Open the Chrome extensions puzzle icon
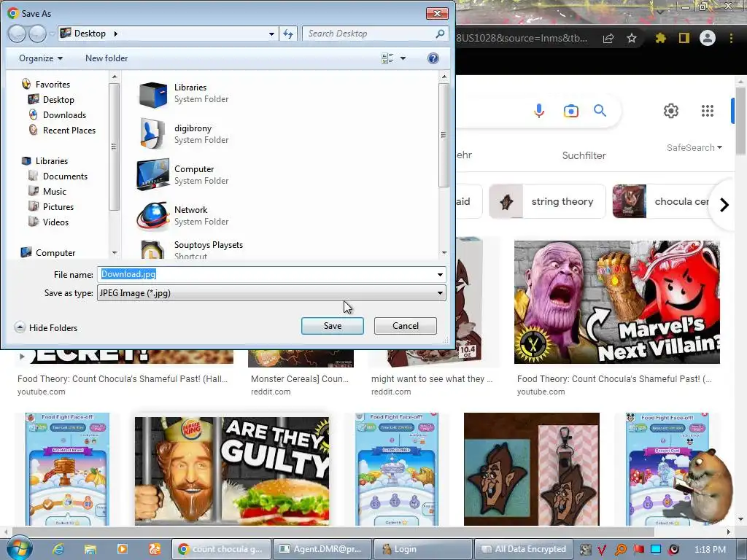The height and width of the screenshot is (560, 747). pos(660,38)
